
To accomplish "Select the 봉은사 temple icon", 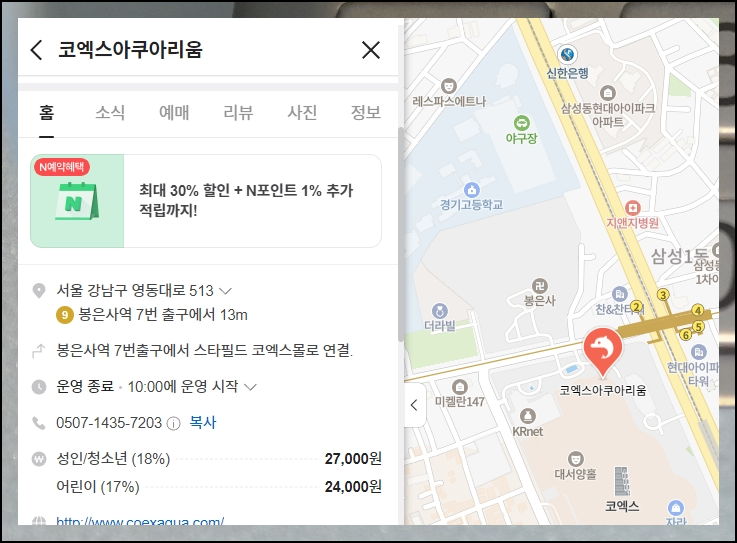I will [x=540, y=285].
